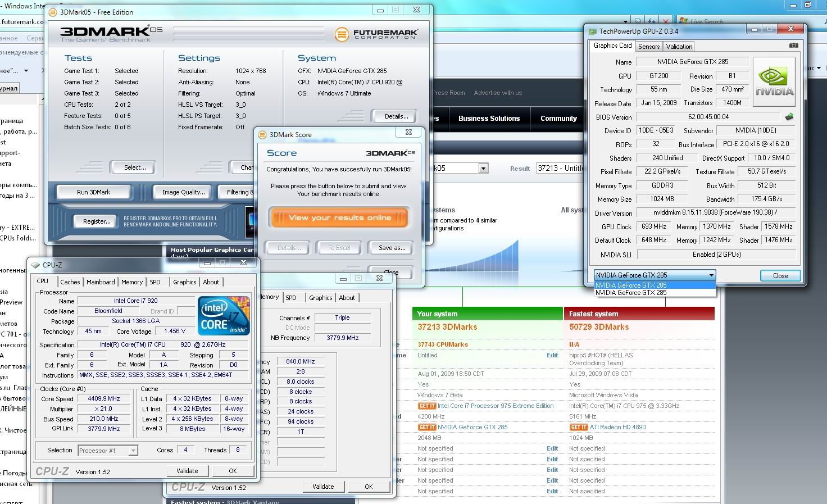Click the 37743 CPUMarks value
Screen dimensions: 827x504
pyautogui.click(x=443, y=344)
